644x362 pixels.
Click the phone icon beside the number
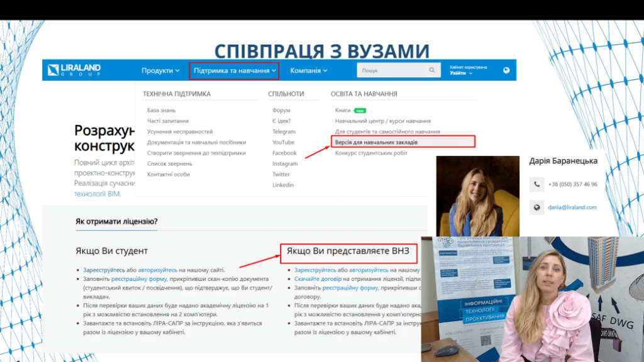point(537,184)
